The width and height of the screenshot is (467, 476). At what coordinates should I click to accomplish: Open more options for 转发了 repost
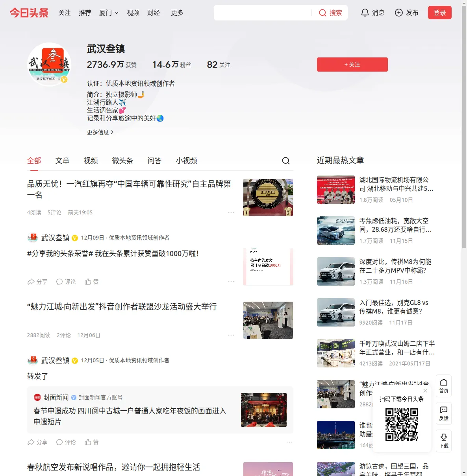pos(289,442)
